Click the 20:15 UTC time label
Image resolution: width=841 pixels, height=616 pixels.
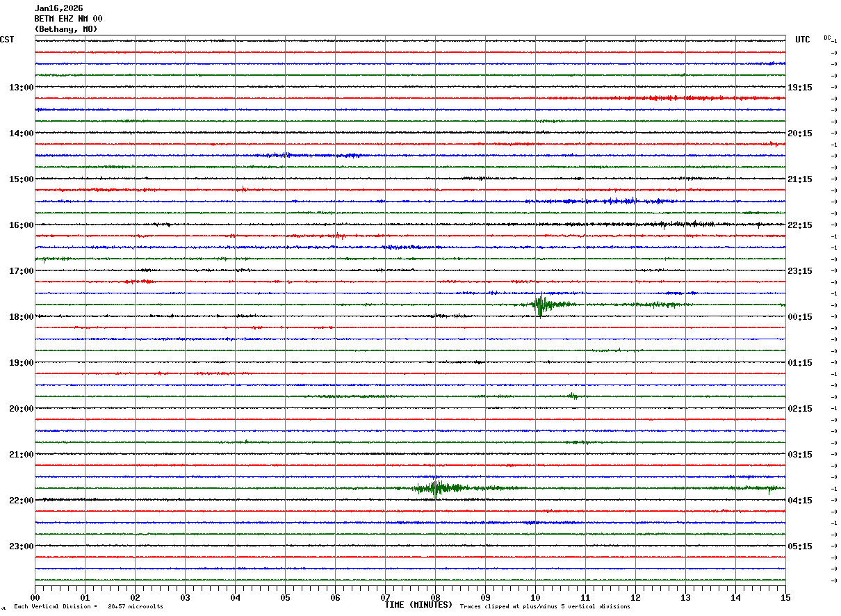pyautogui.click(x=799, y=133)
